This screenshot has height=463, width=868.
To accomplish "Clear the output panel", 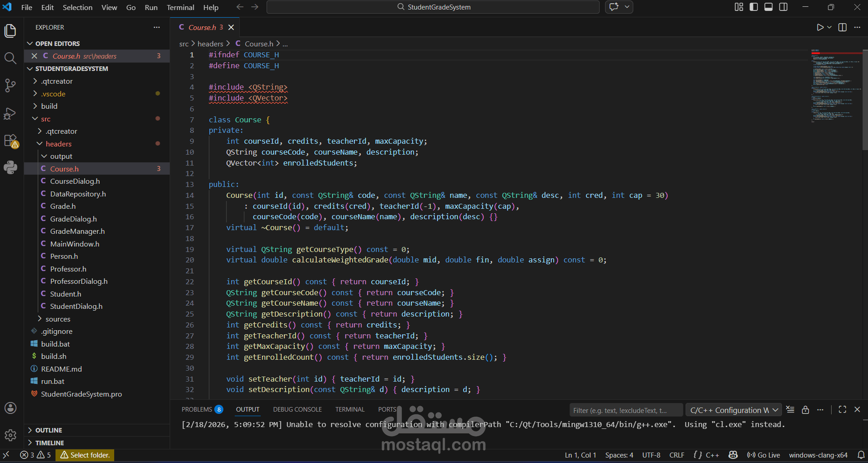I will tap(790, 410).
